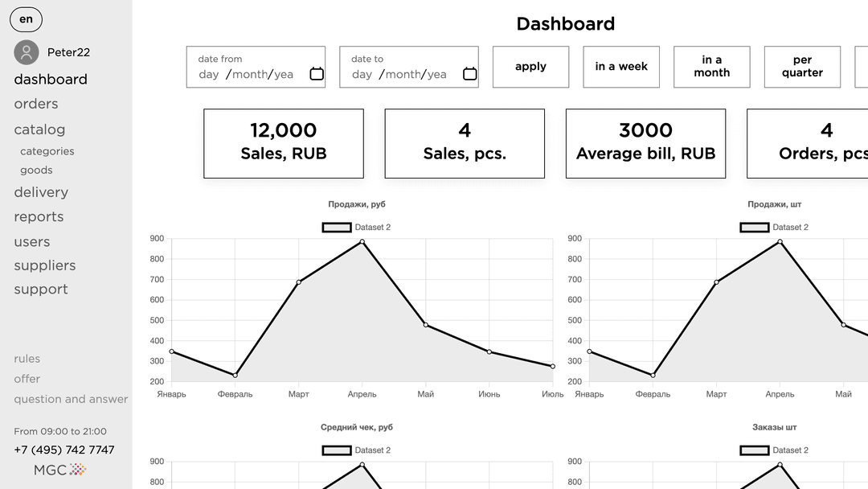Open the calendar icon in date from field

pyautogui.click(x=317, y=74)
